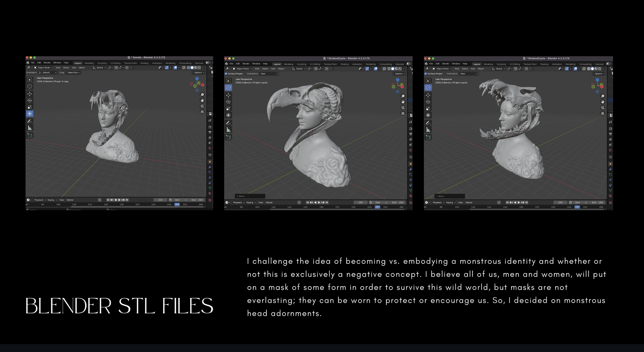
Task: Expand Object Mode dropdown in the female window
Action: (x=44, y=68)
